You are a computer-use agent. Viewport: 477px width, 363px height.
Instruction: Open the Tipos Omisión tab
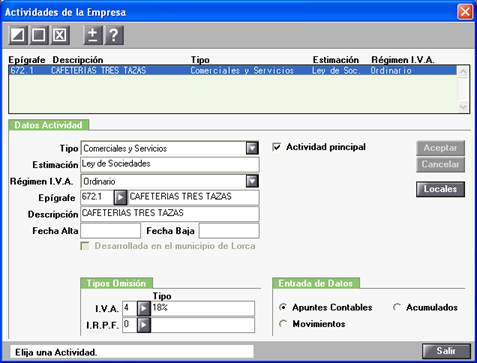(116, 283)
